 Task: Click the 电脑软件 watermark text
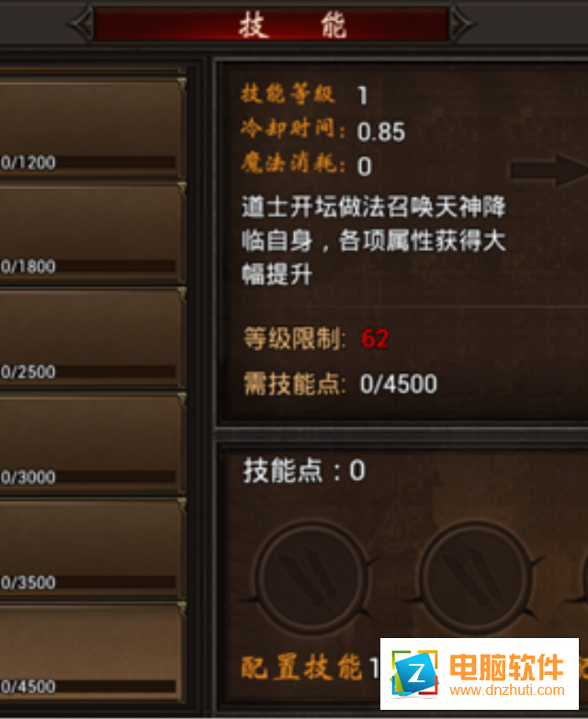click(507, 668)
